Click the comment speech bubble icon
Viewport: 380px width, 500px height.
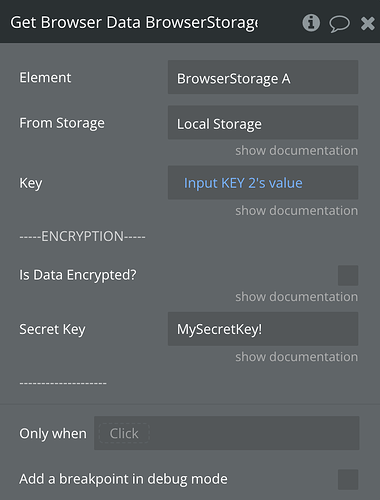point(339,24)
